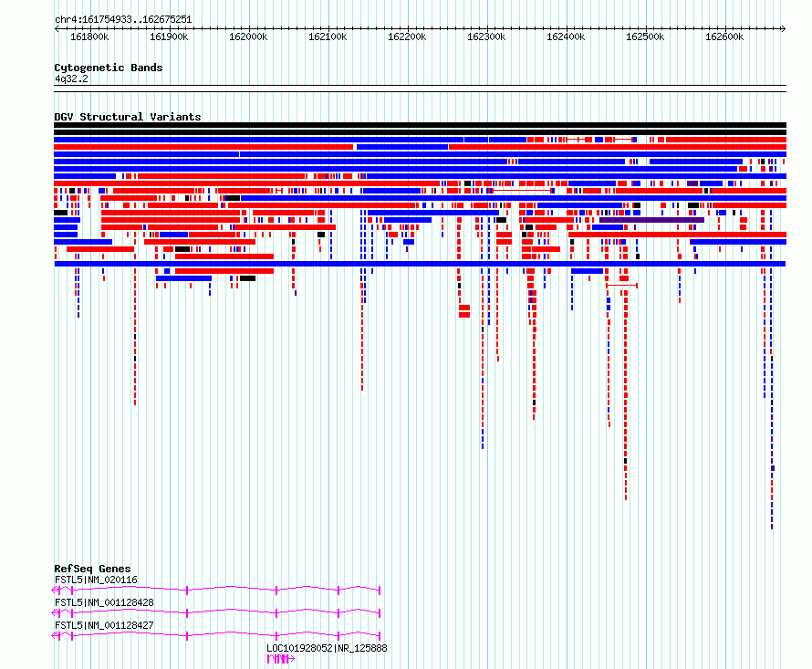Click the FSTL5 NM_001128427 transcript model line

[216, 635]
